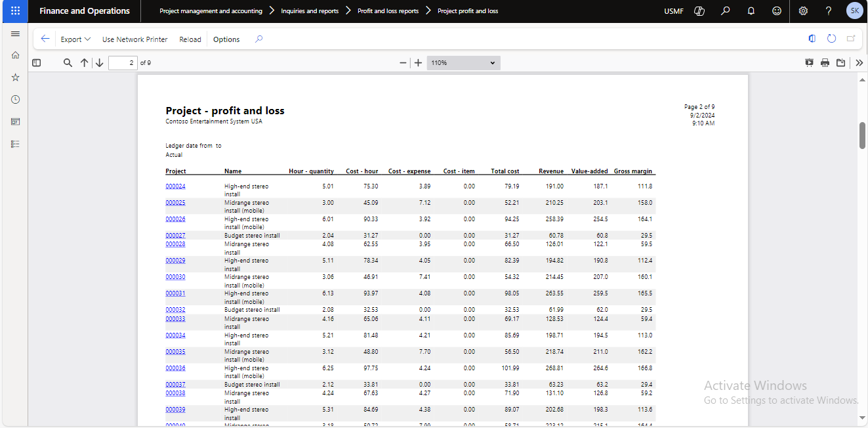
Task: Zoom in with the plus button
Action: [x=418, y=63]
